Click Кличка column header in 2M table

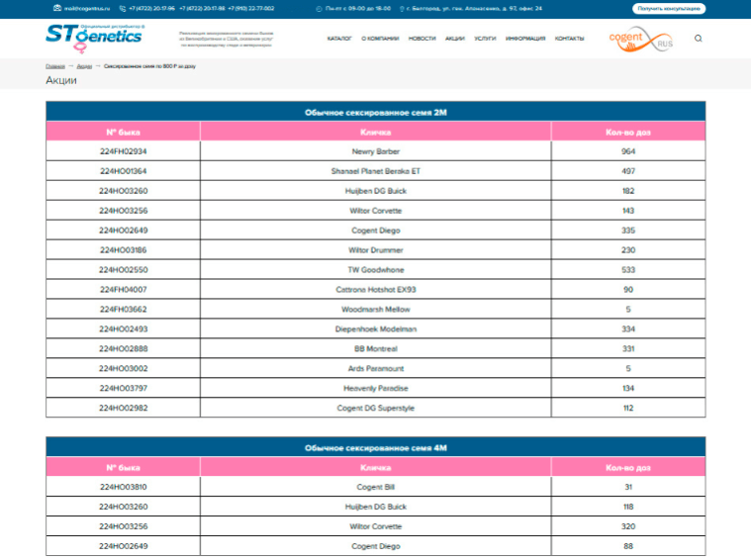(x=376, y=133)
